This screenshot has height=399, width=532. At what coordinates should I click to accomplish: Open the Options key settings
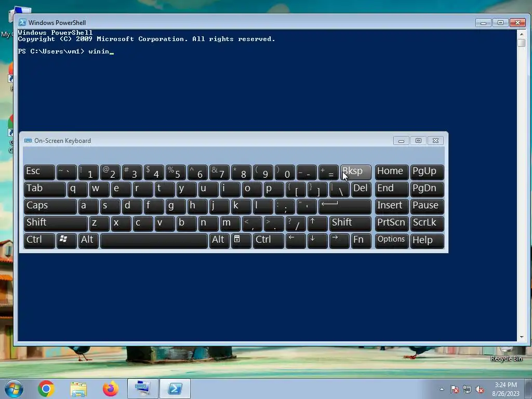pyautogui.click(x=392, y=241)
